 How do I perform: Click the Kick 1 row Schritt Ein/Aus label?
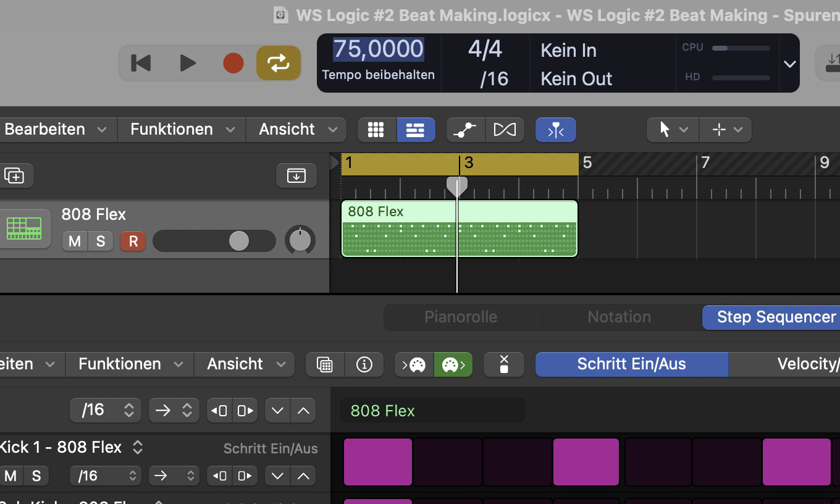point(271,449)
